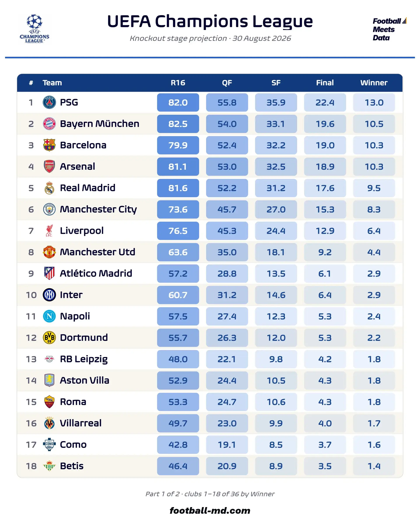This screenshot has height=525, width=420.
Task: Click PSG's 82.0 R16 cell
Action: click(x=178, y=103)
